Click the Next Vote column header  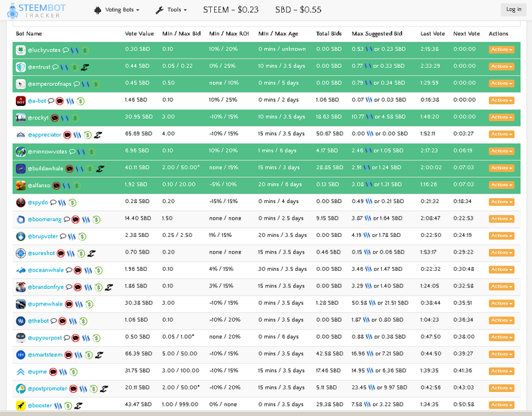467,34
